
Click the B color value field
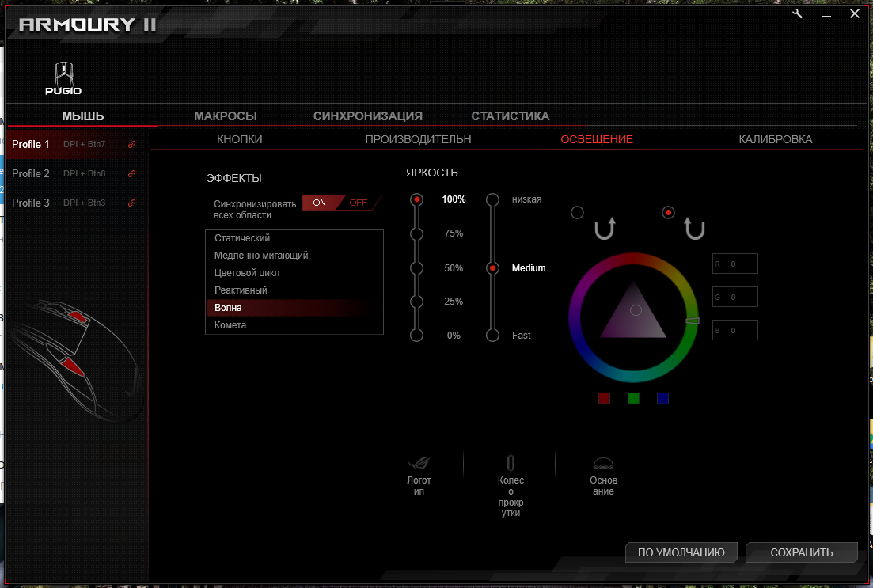tap(735, 330)
